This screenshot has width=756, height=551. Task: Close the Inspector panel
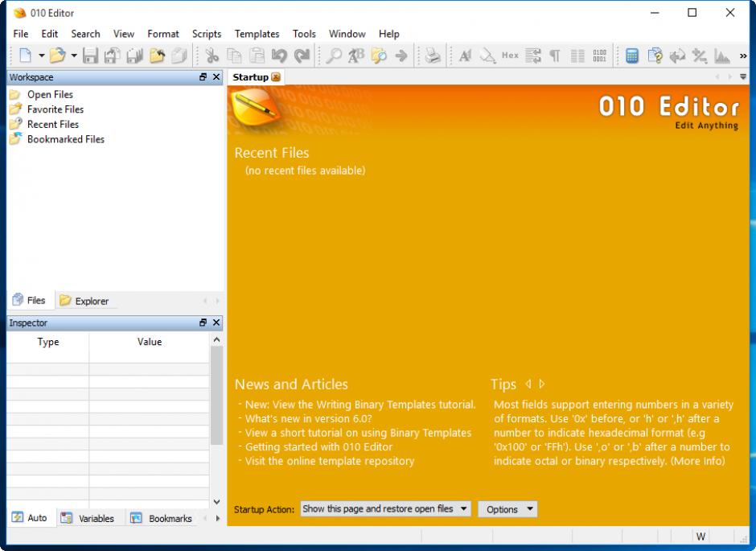pos(216,323)
